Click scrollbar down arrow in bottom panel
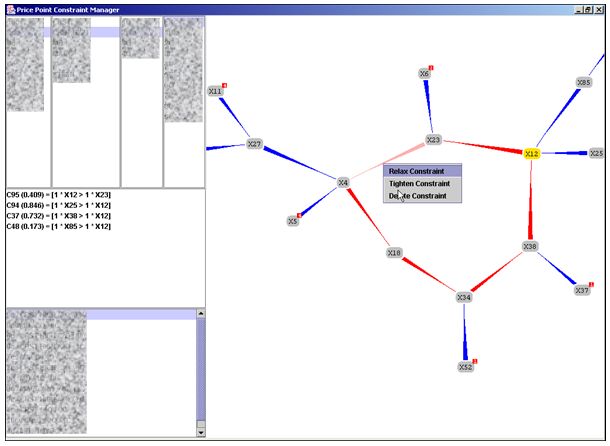Image resolution: width=610 pixels, height=446 pixels. [200, 432]
